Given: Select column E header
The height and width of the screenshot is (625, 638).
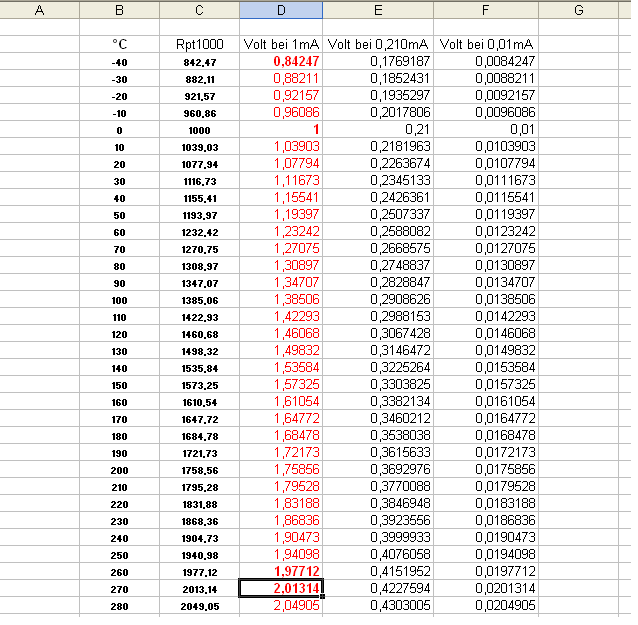Looking at the screenshot, I should pos(378,10).
